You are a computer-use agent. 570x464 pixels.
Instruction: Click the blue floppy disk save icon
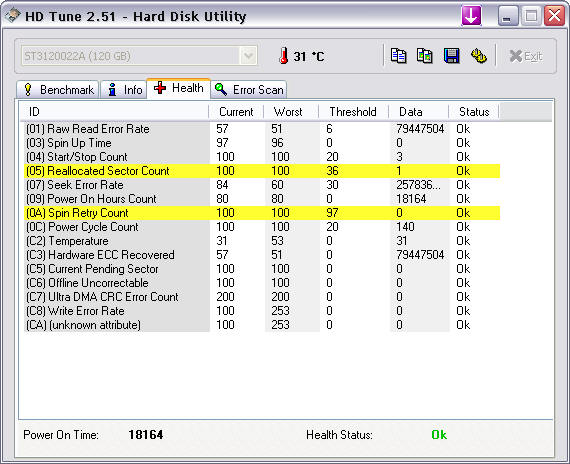(451, 56)
